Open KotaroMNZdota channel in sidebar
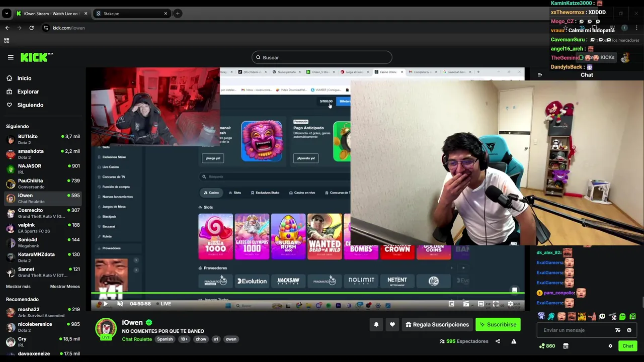 [43, 257]
